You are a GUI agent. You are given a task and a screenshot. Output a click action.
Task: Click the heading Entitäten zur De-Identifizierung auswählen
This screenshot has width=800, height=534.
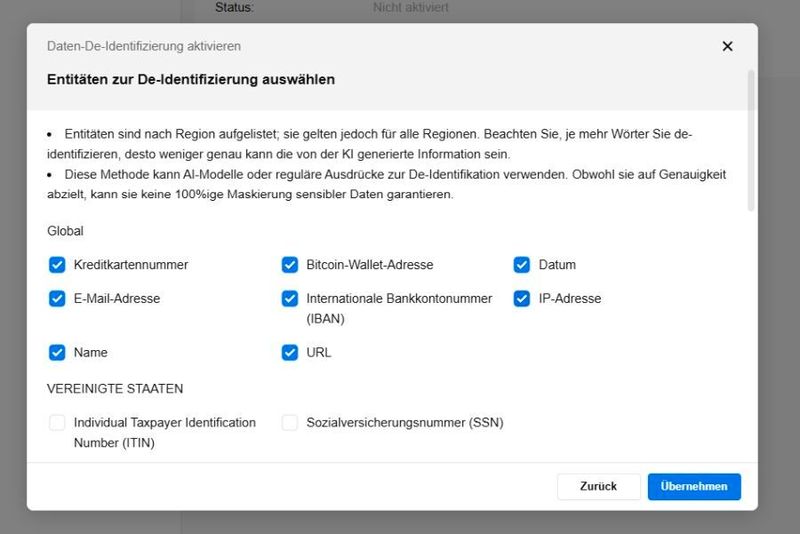click(191, 80)
